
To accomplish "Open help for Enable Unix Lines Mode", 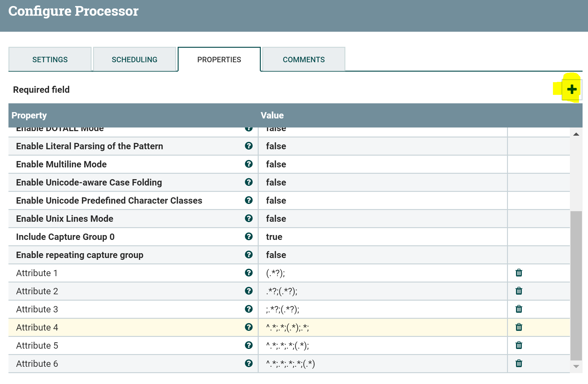I will (249, 218).
